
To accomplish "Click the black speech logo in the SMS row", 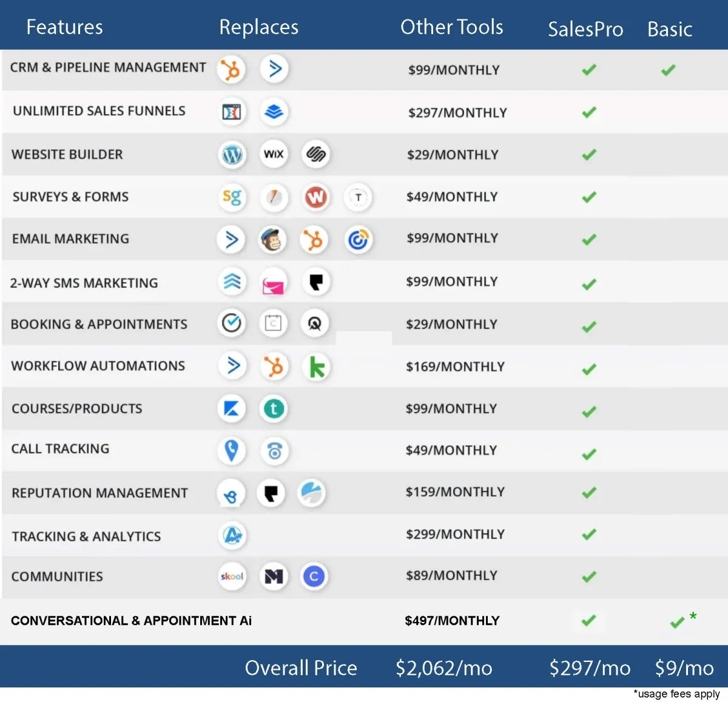I will pyautogui.click(x=315, y=282).
